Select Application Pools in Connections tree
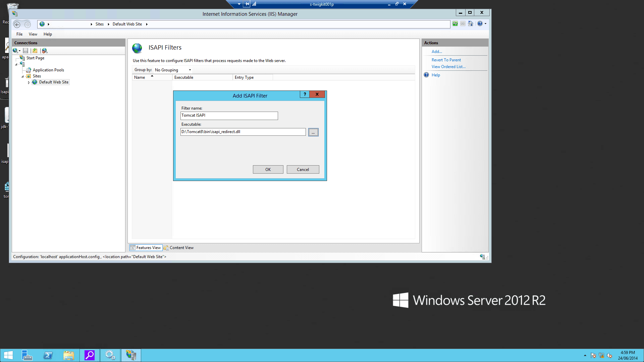The height and width of the screenshot is (362, 644). pos(48,70)
